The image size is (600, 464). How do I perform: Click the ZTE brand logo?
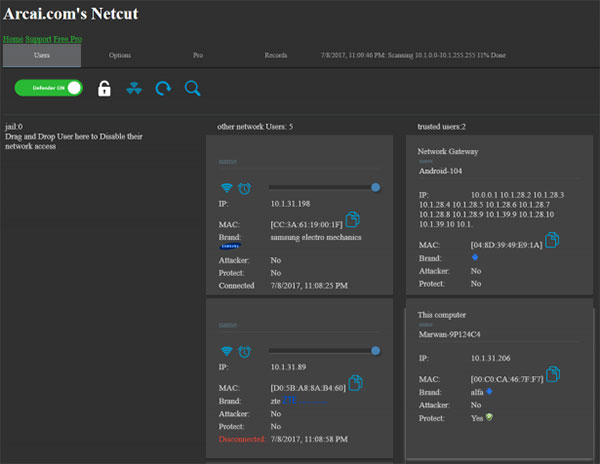(305, 401)
